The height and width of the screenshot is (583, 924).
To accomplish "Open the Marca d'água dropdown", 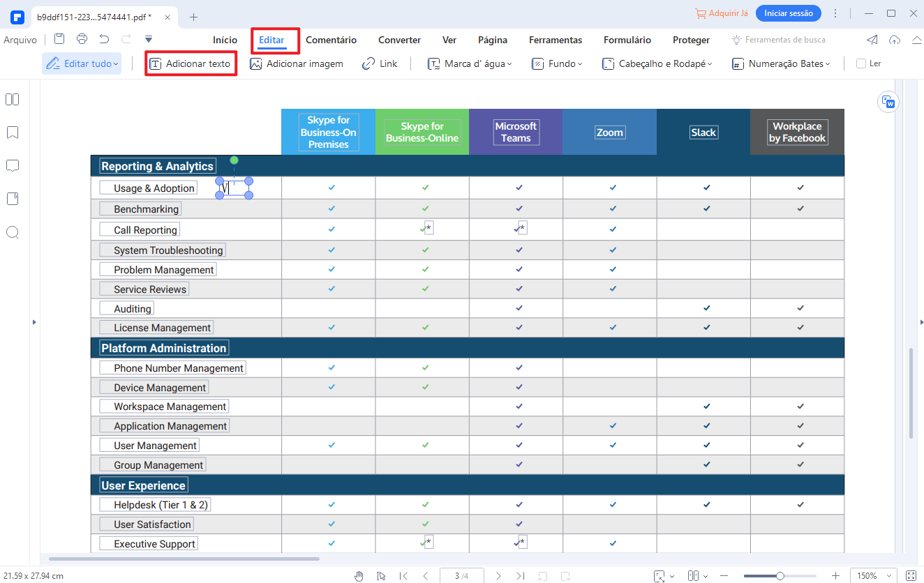I will (x=470, y=63).
